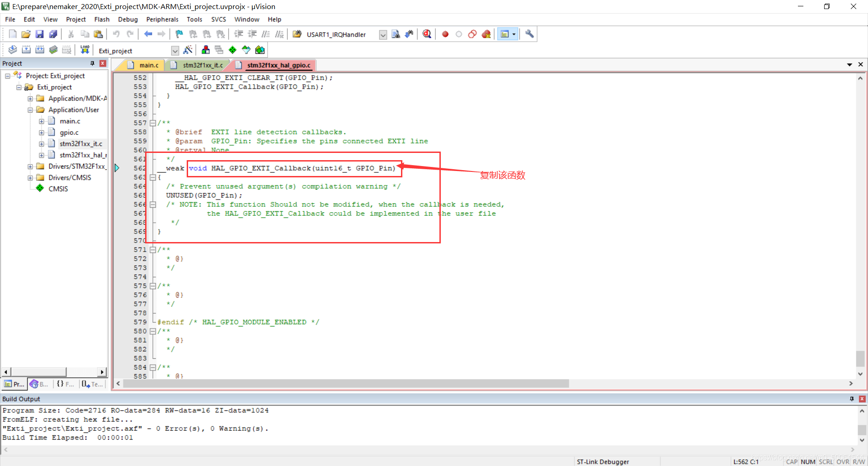This screenshot has height=466, width=868.
Task: Insert a breakpoint with the red dot
Action: click(x=445, y=34)
